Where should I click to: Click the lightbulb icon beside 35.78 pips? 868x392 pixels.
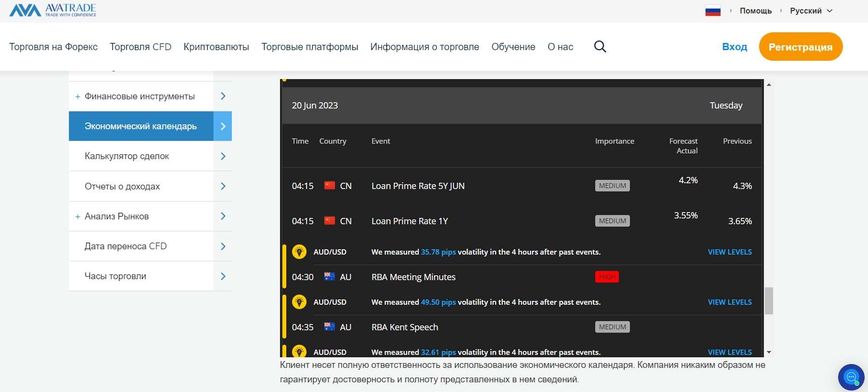click(299, 252)
